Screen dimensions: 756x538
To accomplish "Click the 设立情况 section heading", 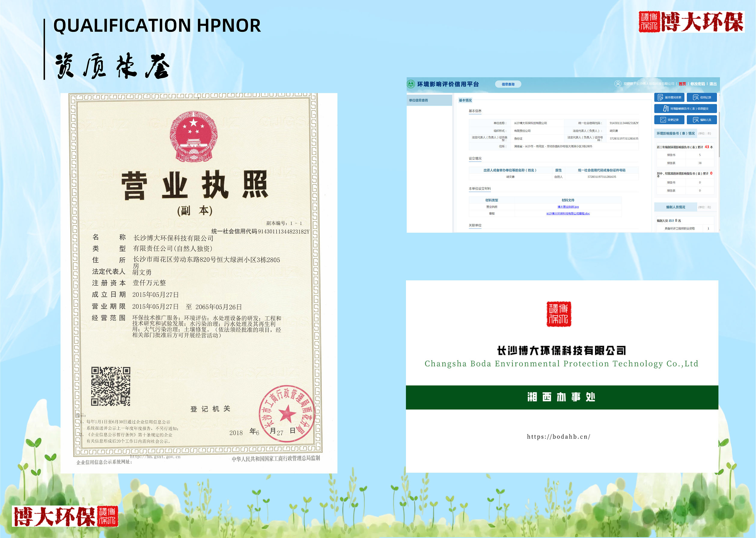I will click(x=475, y=159).
